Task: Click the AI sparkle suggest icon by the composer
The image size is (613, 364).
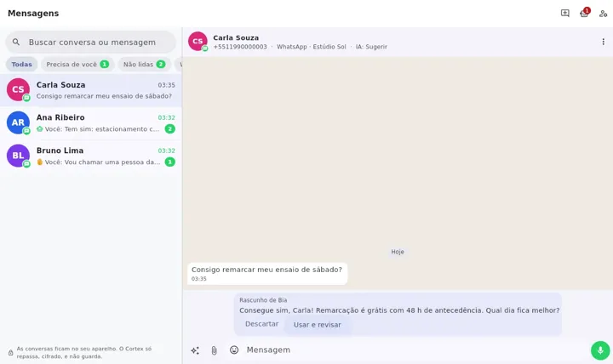Action: 195,350
